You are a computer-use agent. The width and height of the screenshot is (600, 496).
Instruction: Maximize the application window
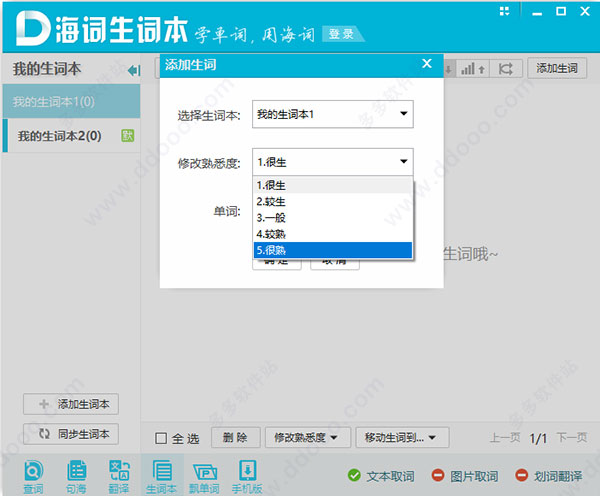(561, 11)
